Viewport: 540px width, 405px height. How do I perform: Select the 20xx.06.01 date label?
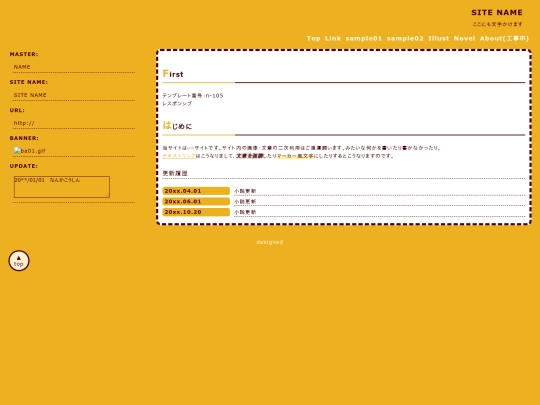click(196, 201)
